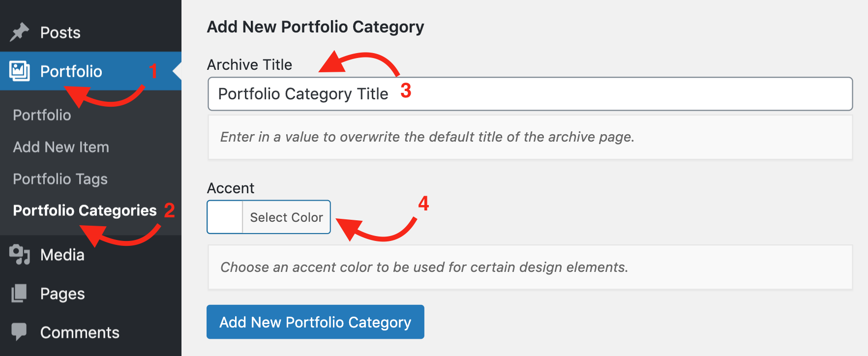
Task: Open the Pages section
Action: (62, 293)
